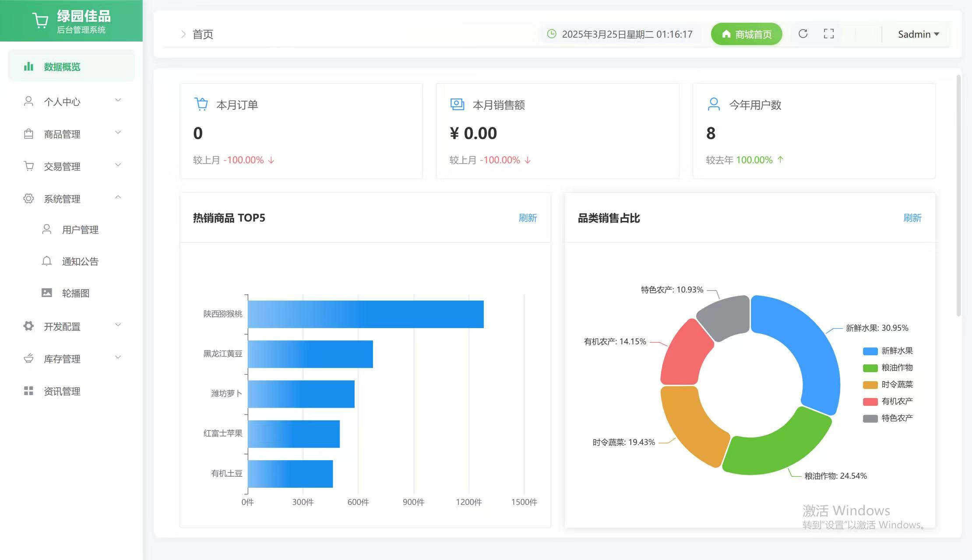Viewport: 972px width, 560px height.
Task: Click the bar chart icon for 数据概览
Action: (28, 66)
